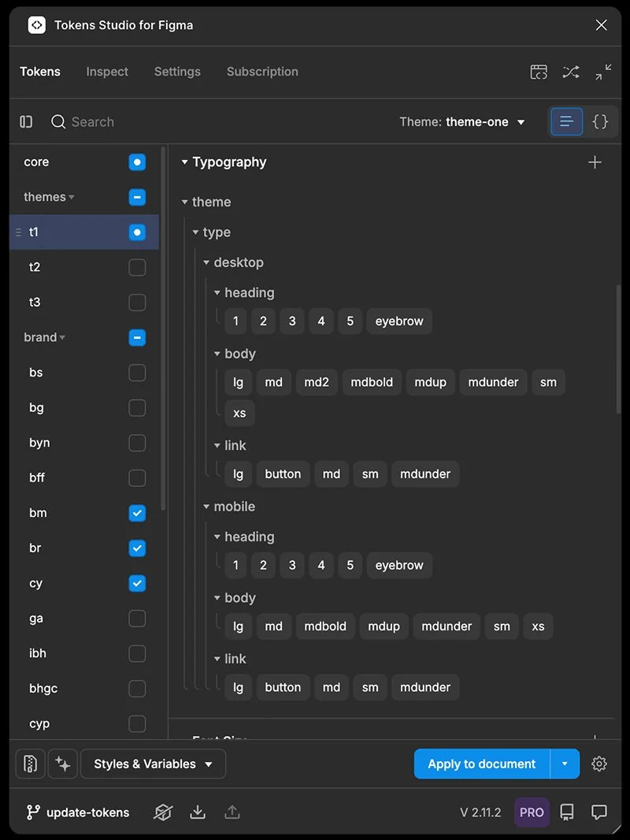This screenshot has width=630, height=840.
Task: Switch to the Tokens tab
Action: tap(40, 72)
